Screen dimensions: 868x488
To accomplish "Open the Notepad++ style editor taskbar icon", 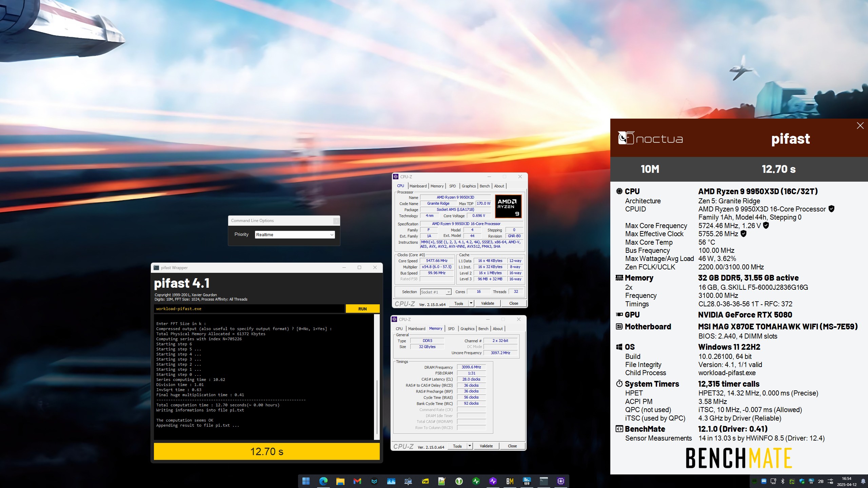I will point(442,481).
